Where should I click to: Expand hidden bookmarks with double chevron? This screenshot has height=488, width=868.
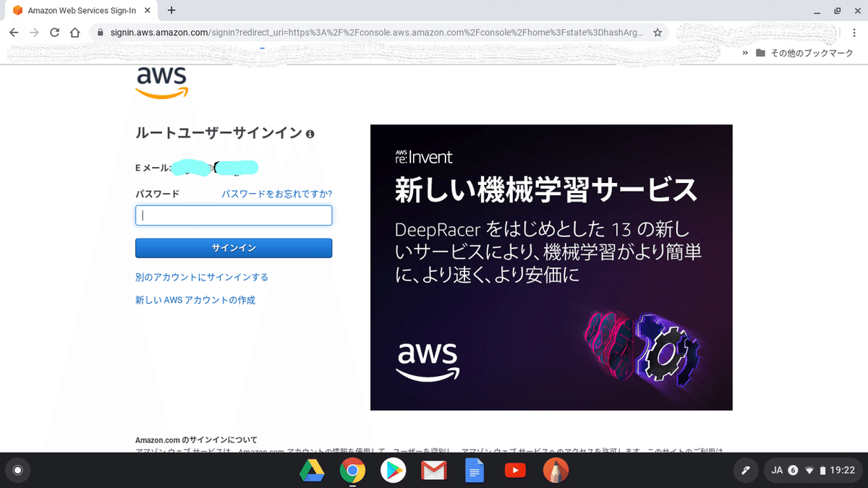(x=745, y=53)
